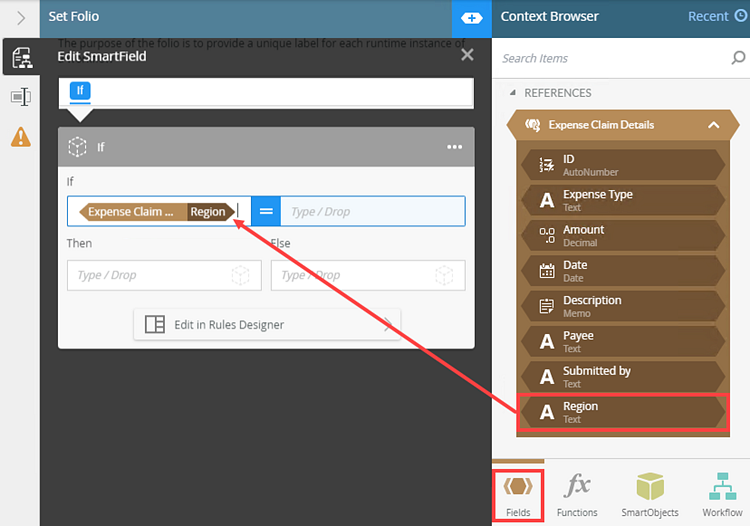Viewport: 750px width, 526px height.
Task: Select the Expense Type text field
Action: (623, 200)
